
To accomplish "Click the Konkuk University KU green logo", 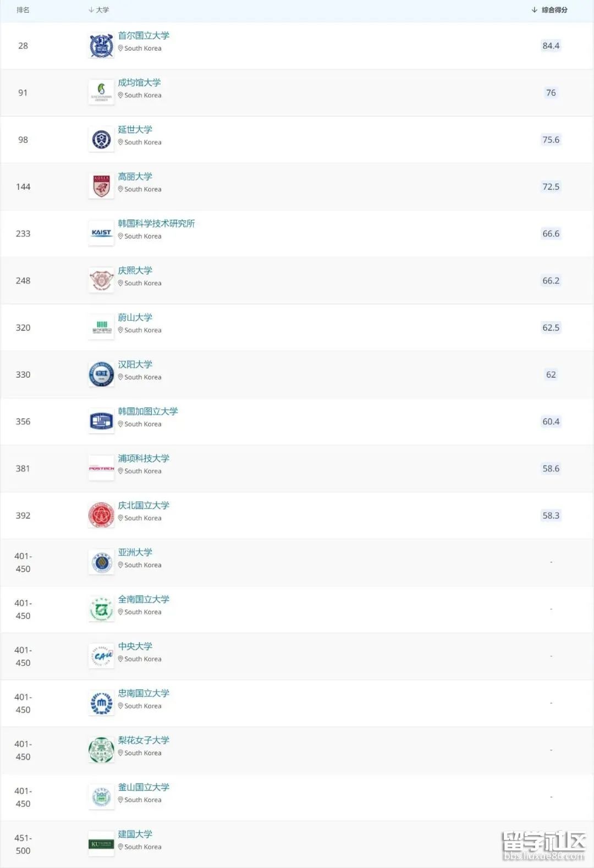I will 101,844.
